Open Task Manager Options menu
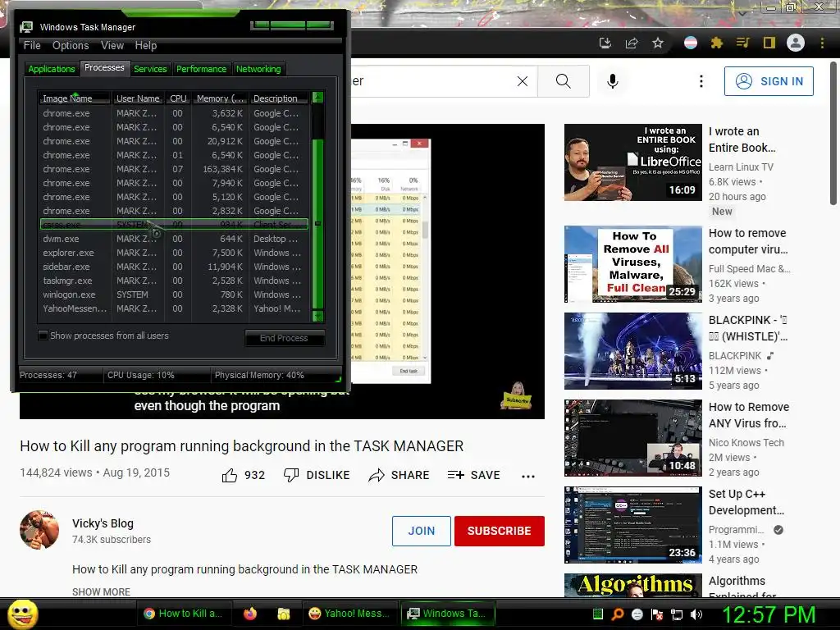The image size is (840, 630). 71,46
